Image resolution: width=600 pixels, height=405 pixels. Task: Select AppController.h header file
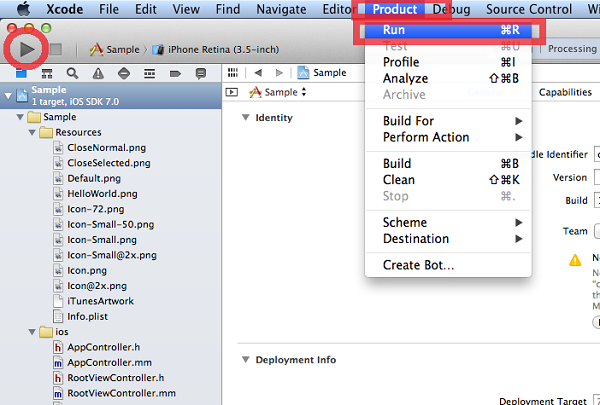[x=103, y=347]
